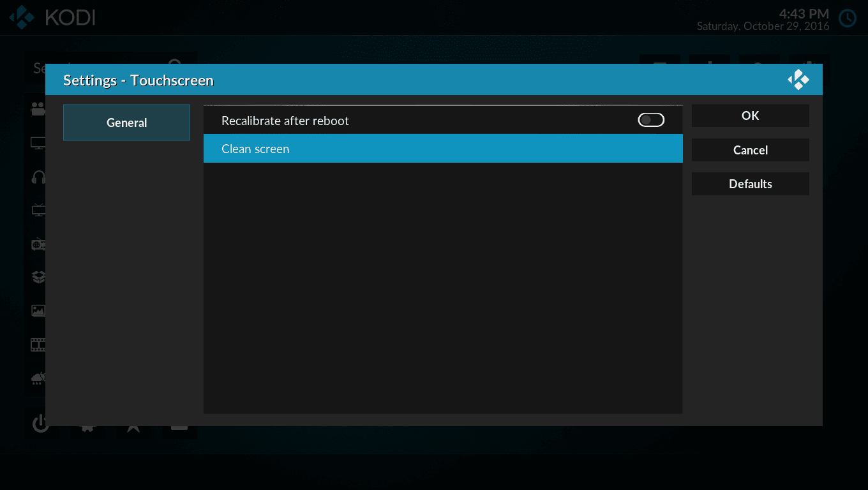868x490 pixels.
Task: Click the Recalibrate after reboot label
Action: pos(285,121)
